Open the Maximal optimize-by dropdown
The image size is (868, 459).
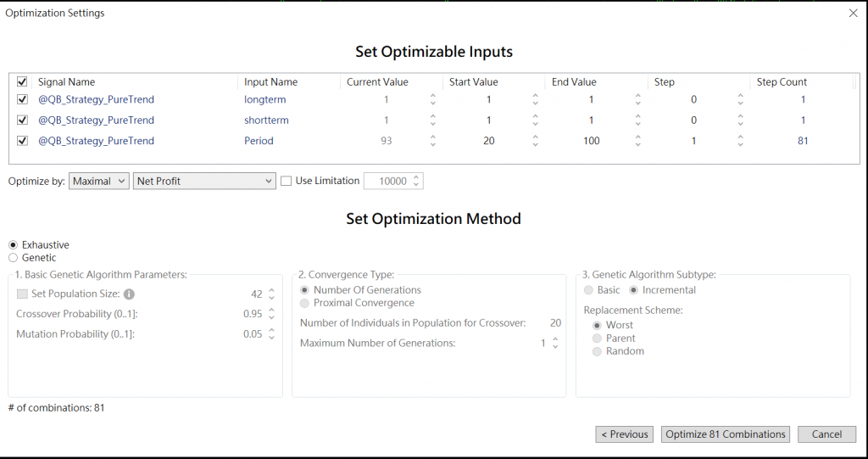point(99,181)
